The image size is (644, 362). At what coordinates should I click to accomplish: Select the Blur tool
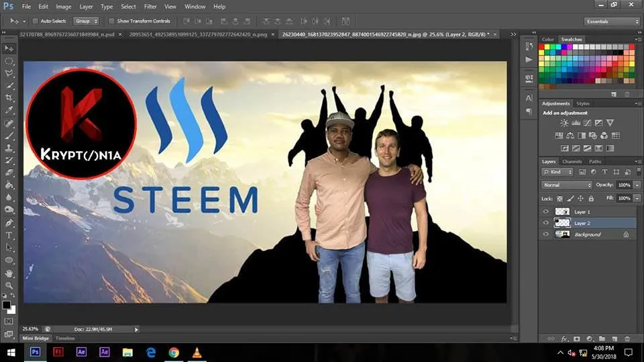(9, 197)
